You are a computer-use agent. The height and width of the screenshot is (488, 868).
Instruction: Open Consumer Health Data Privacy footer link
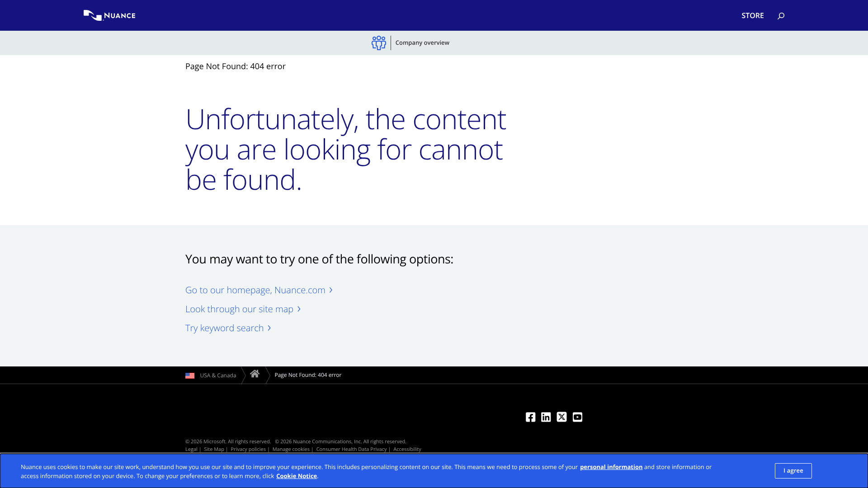pos(351,449)
